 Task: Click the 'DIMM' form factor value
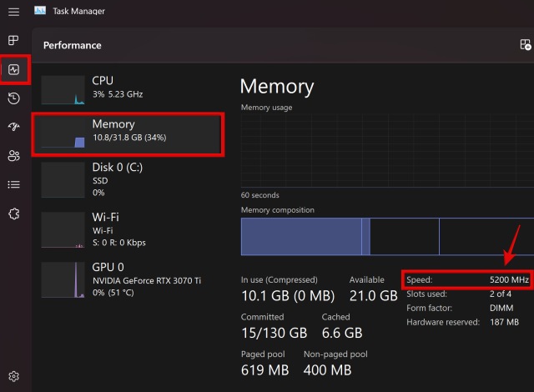501,308
